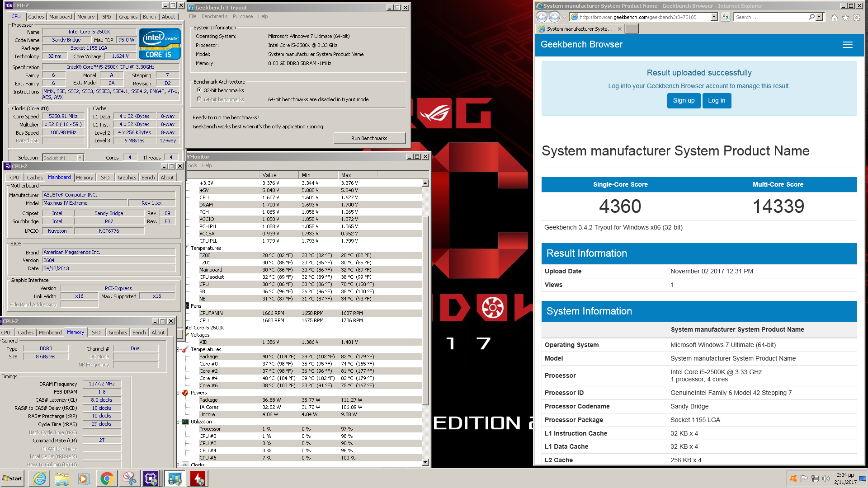
Task: Open the Caches tab in top CPU-Z
Action: point(36,17)
